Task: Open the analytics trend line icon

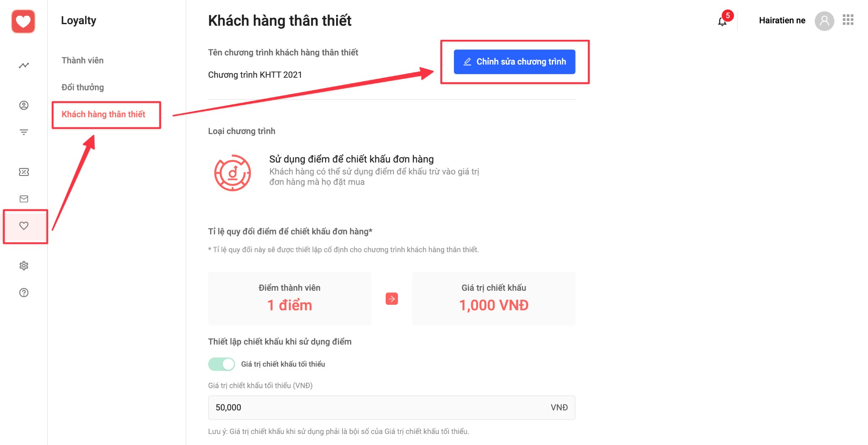Action: coord(24,65)
